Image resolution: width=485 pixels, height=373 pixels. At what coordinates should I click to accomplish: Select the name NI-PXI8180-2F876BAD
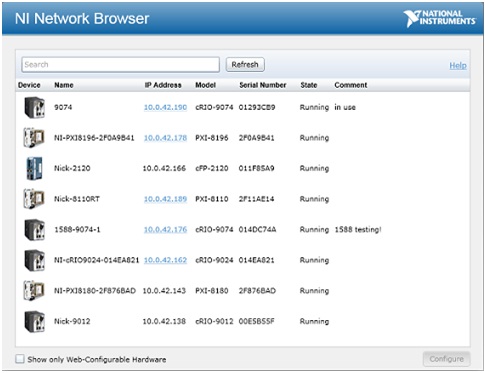click(95, 291)
